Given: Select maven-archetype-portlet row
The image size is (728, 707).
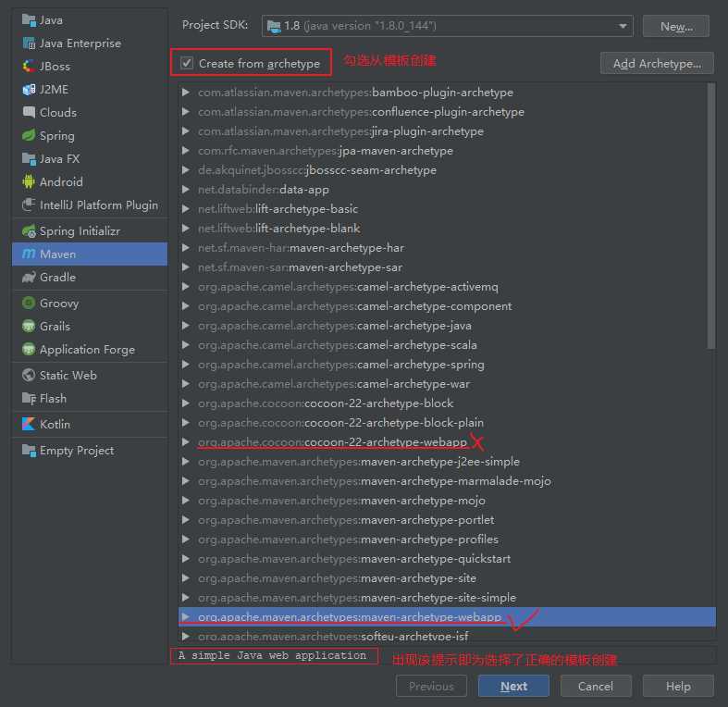Looking at the screenshot, I should (x=447, y=520).
